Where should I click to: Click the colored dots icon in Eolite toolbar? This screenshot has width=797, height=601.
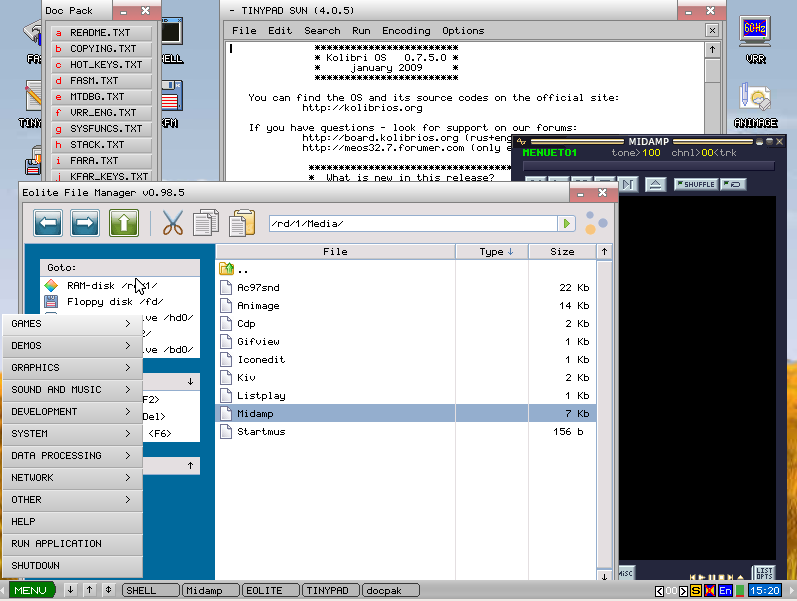pyautogui.click(x=596, y=223)
